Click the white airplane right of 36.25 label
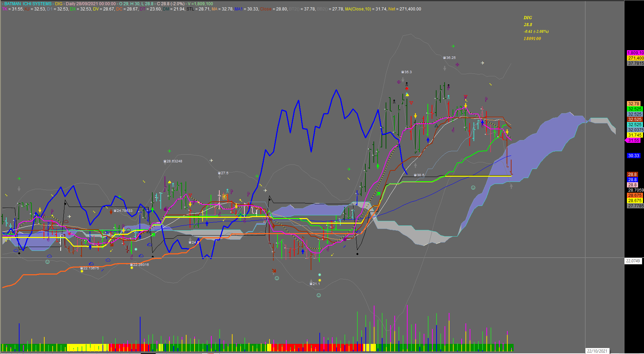This screenshot has width=644, height=354. 482,63
